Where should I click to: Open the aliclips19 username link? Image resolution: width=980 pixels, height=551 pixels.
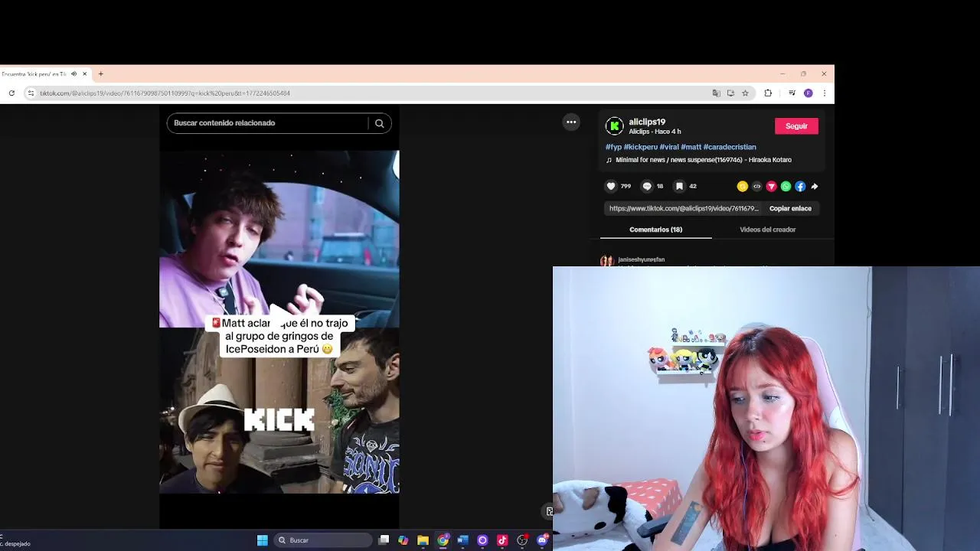pyautogui.click(x=647, y=122)
